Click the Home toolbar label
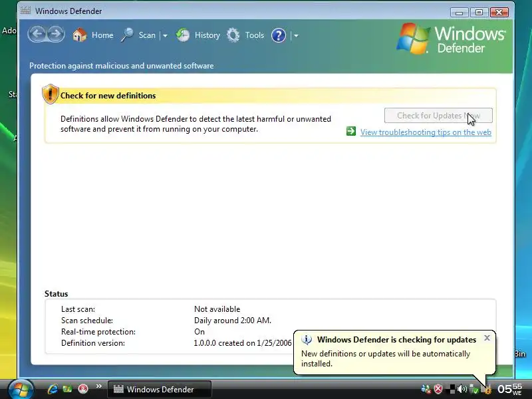 tap(102, 35)
